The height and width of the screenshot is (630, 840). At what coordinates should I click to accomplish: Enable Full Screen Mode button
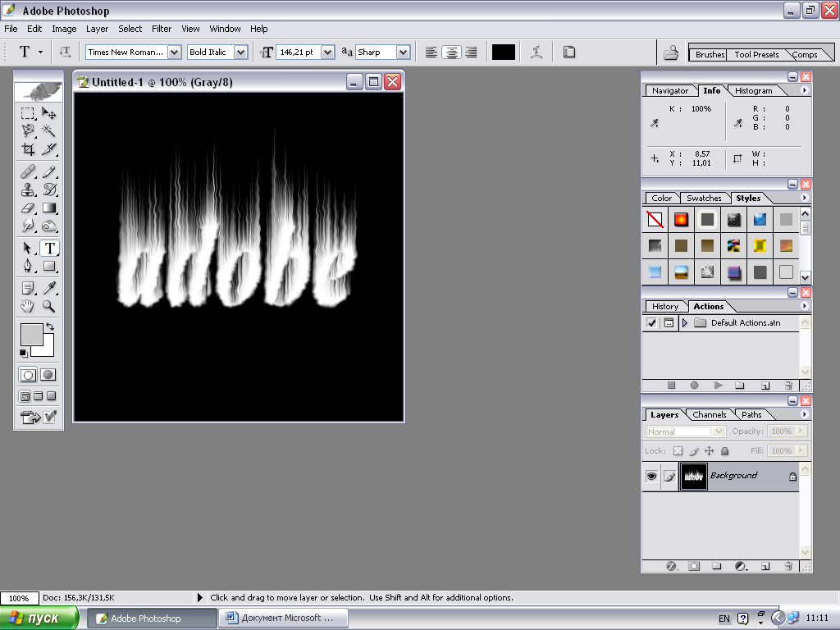[52, 396]
